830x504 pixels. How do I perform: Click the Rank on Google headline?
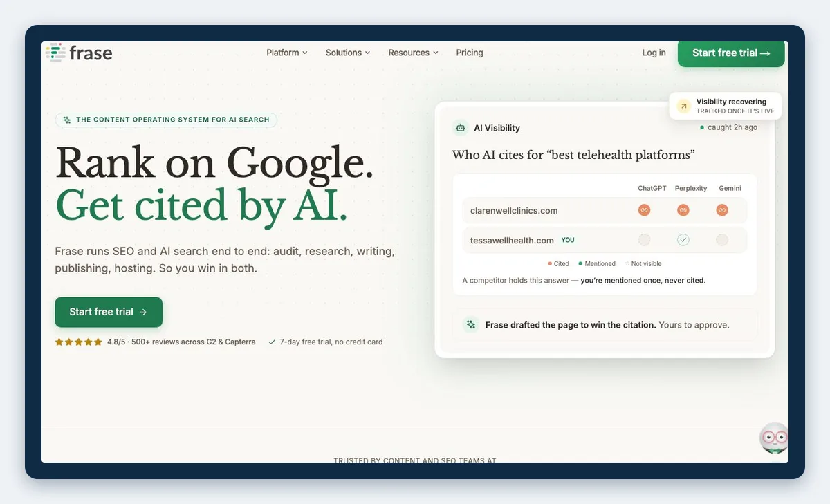214,163
